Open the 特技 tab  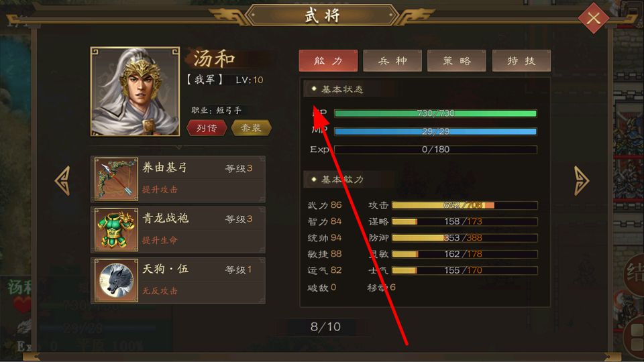click(521, 61)
